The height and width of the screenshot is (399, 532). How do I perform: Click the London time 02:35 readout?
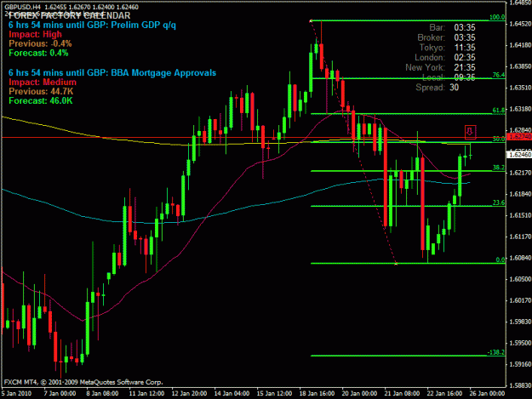445,58
